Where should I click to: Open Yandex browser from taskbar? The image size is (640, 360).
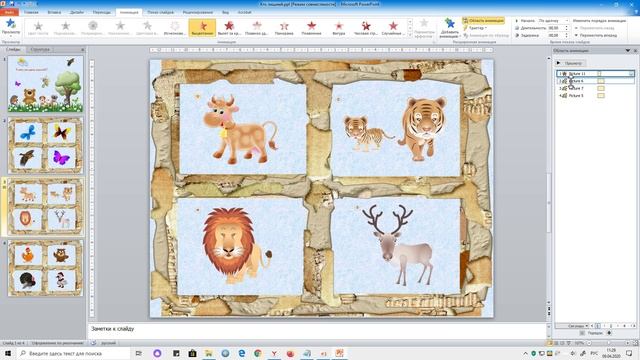coord(274,353)
